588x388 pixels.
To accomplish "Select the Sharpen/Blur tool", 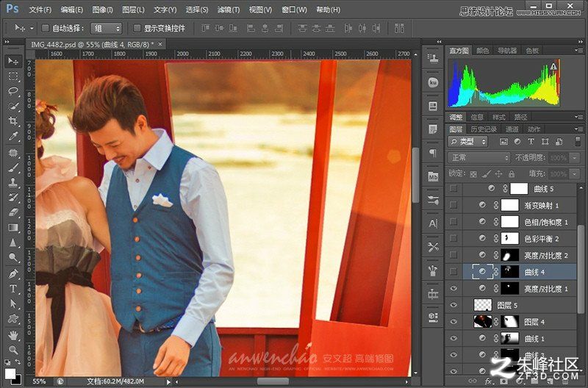I will coord(13,242).
